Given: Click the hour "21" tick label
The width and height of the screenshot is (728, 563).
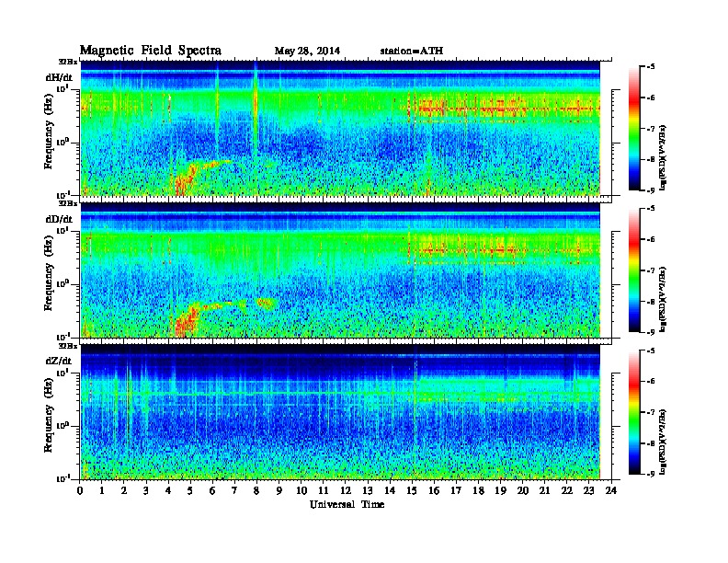Looking at the screenshot, I should 544,491.
